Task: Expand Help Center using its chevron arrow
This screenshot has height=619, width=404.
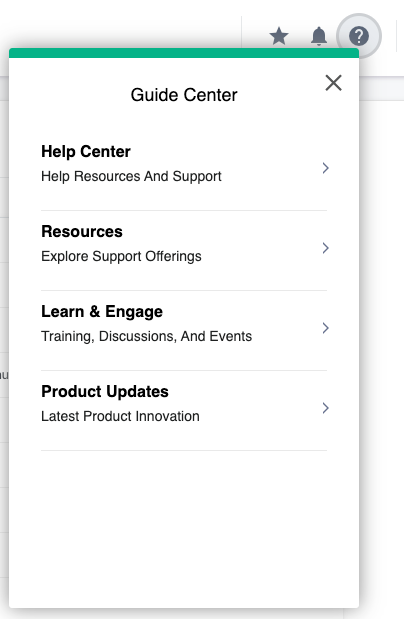Action: pos(325,168)
